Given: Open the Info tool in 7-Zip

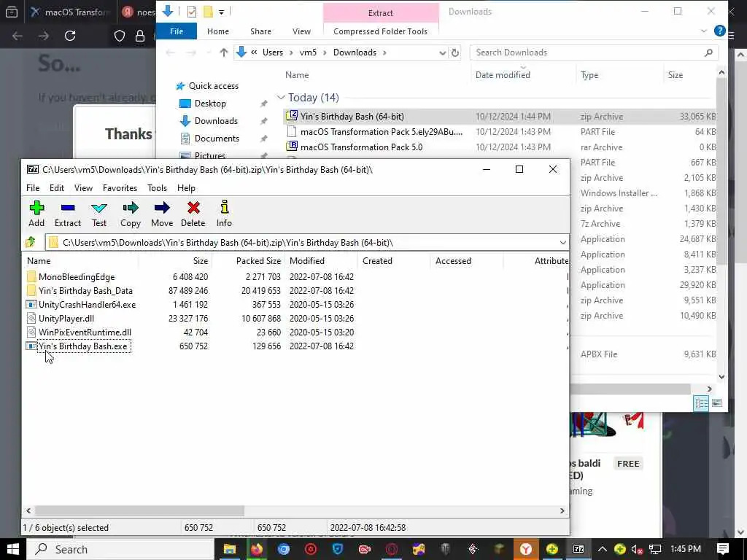Looking at the screenshot, I should coord(224,214).
